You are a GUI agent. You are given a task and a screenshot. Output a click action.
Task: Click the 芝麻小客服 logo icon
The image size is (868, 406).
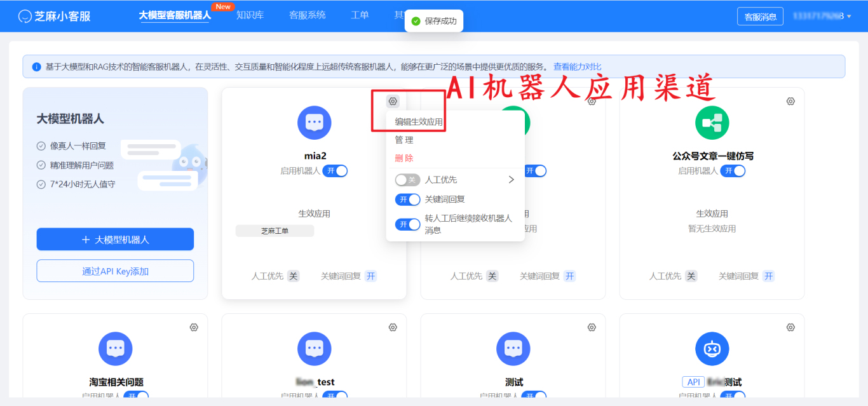[x=25, y=15]
